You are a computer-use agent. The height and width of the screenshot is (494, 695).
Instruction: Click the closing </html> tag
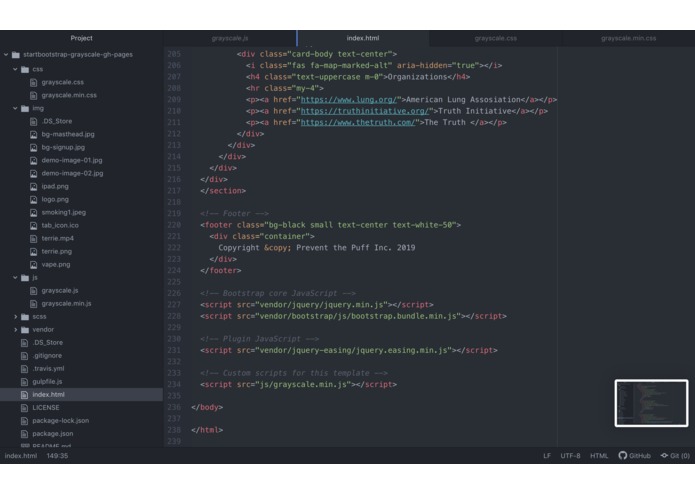tap(207, 430)
